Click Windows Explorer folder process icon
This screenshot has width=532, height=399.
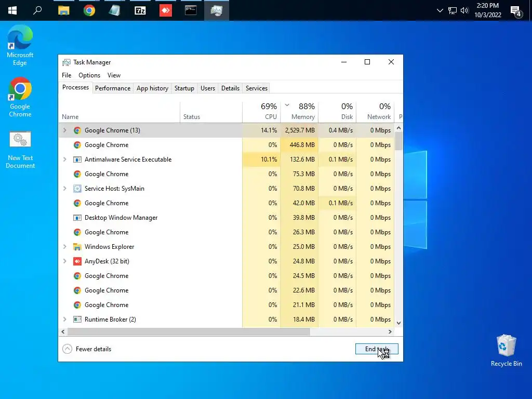tap(77, 247)
